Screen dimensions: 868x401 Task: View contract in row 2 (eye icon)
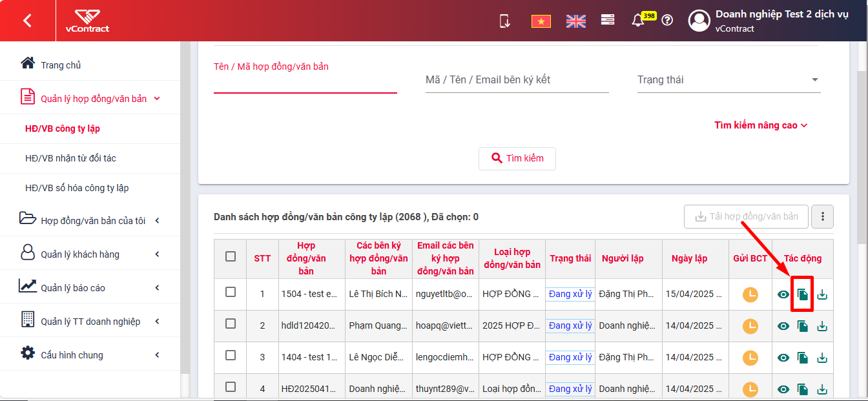tap(783, 326)
